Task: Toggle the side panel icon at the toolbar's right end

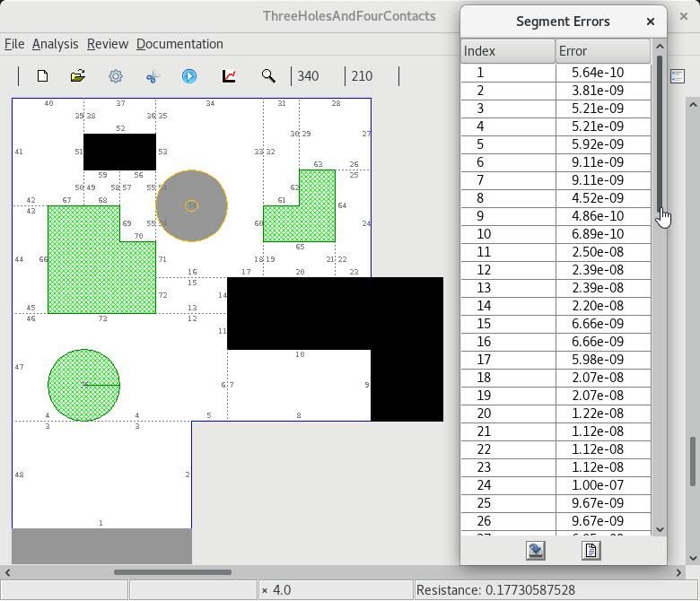Action: (678, 76)
